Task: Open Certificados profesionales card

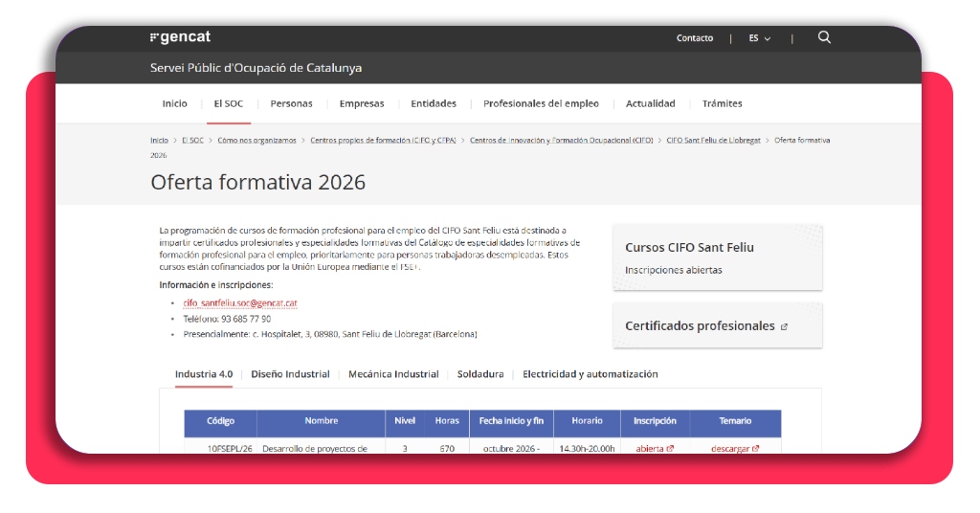Action: [718, 325]
